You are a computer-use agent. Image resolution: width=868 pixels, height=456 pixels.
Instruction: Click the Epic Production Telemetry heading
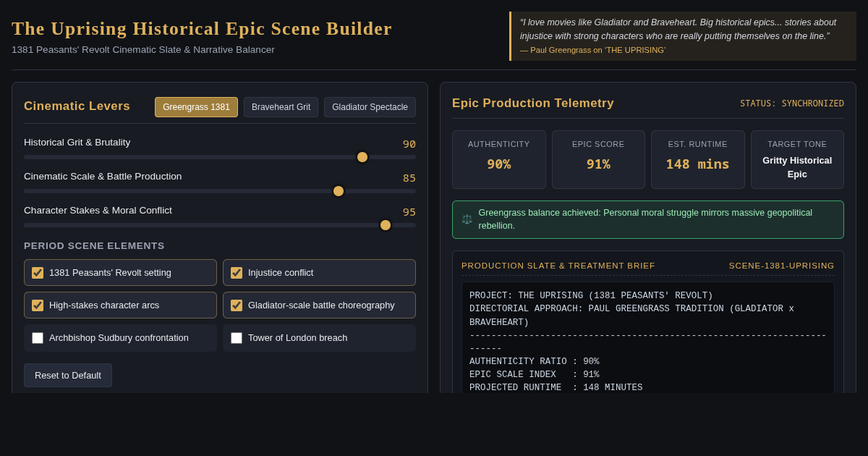533,104
